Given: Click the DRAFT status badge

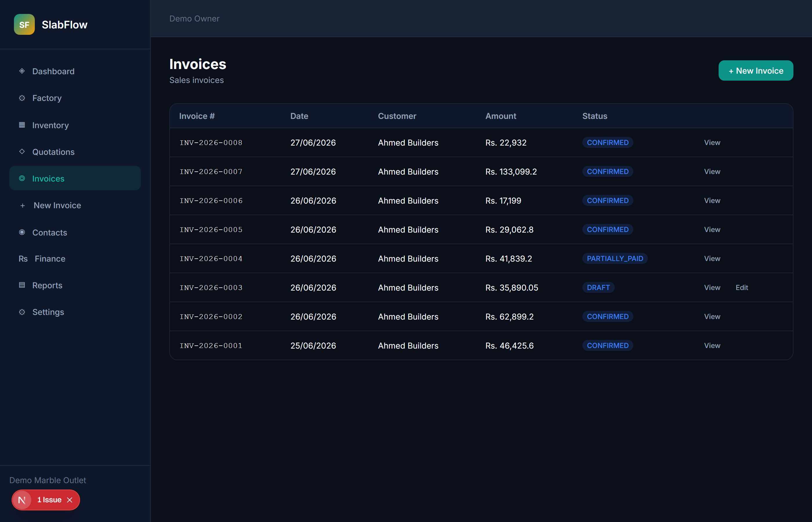Looking at the screenshot, I should (598, 287).
